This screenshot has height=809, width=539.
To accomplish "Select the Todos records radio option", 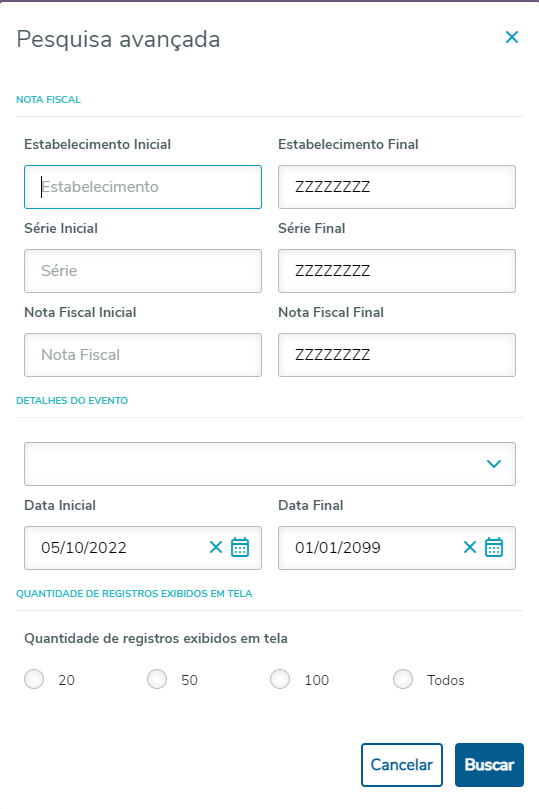I will coord(403,679).
